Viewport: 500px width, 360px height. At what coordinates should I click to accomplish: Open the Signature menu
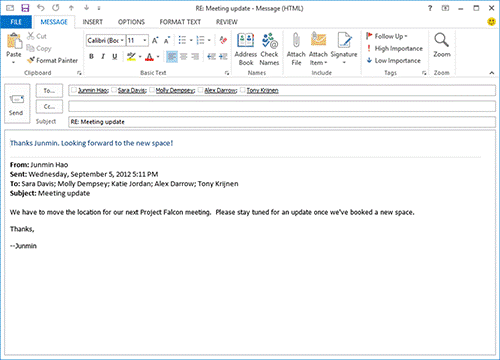coord(344,49)
